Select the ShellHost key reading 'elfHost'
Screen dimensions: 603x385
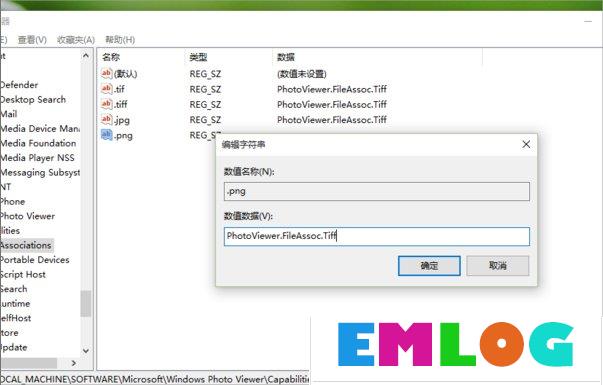[16, 318]
